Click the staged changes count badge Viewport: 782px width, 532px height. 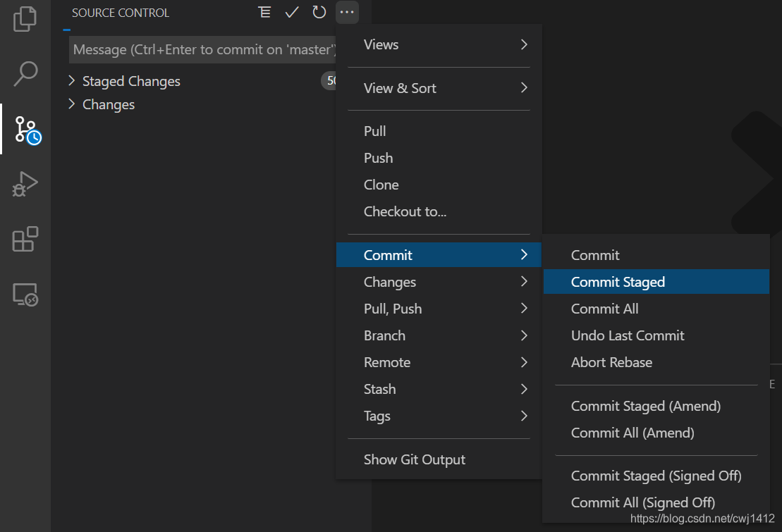pyautogui.click(x=331, y=80)
